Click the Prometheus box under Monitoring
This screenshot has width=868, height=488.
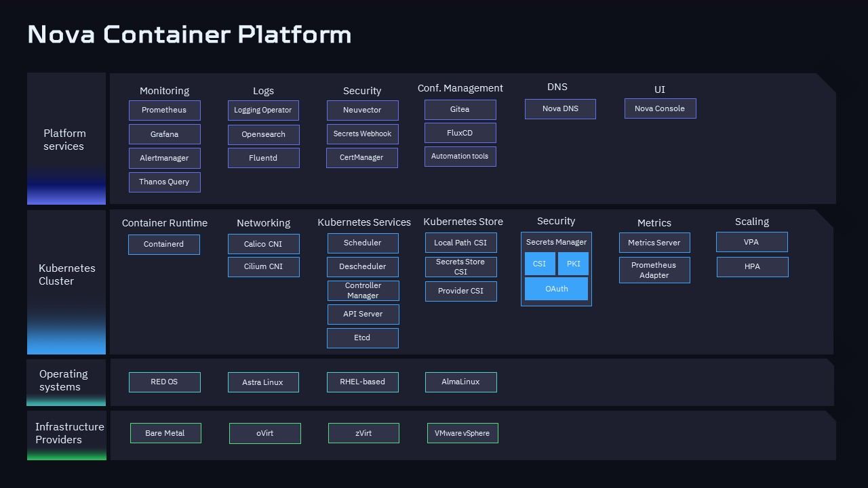coord(164,110)
